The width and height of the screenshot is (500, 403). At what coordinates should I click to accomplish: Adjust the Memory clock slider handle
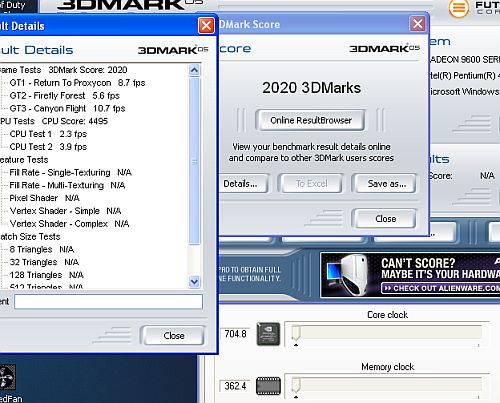click(296, 385)
